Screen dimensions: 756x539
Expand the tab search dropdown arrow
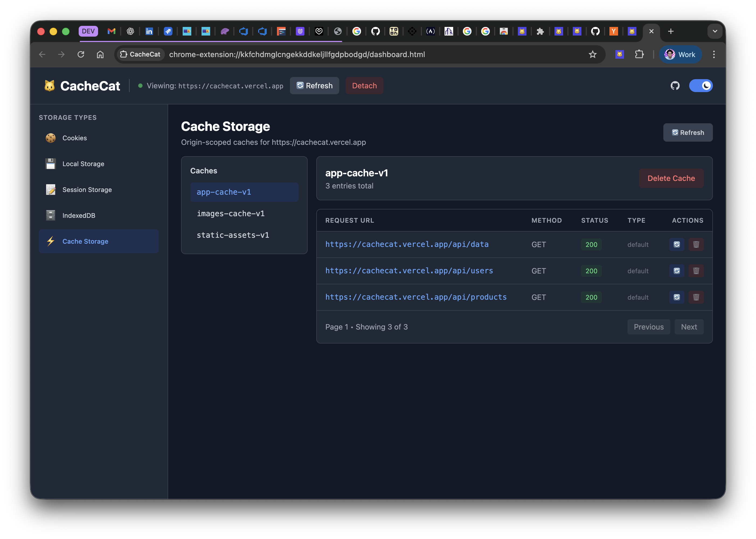point(715,31)
